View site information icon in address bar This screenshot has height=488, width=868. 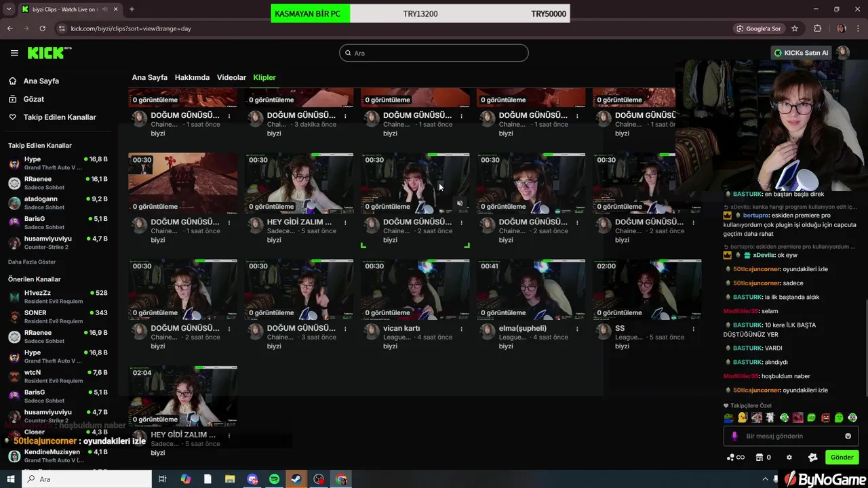(x=62, y=28)
